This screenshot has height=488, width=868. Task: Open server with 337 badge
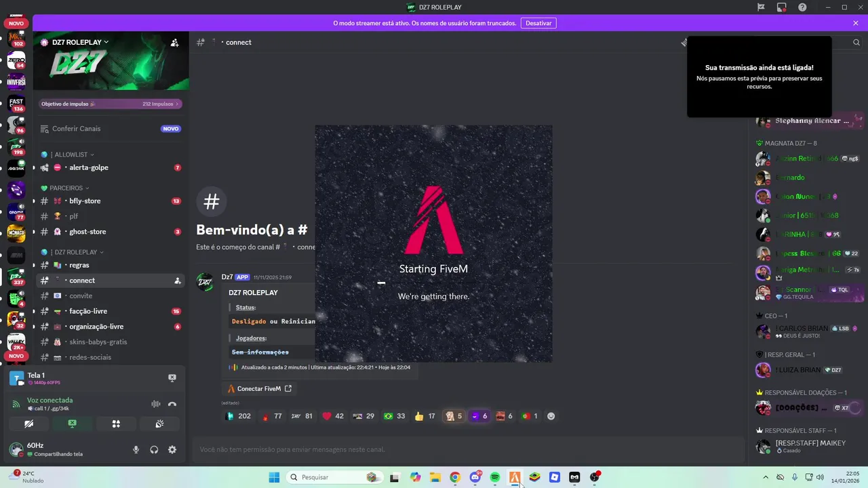tap(16, 277)
